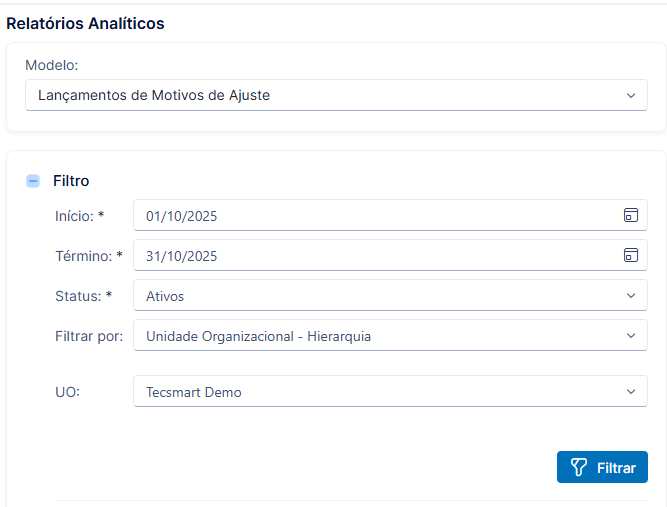Collapse the Filtro section minus icon

[33, 181]
